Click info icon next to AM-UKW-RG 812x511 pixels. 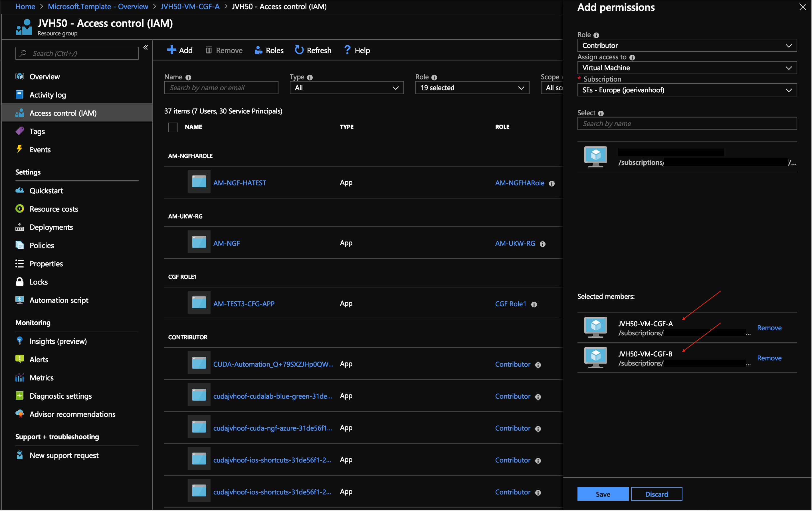[543, 244]
